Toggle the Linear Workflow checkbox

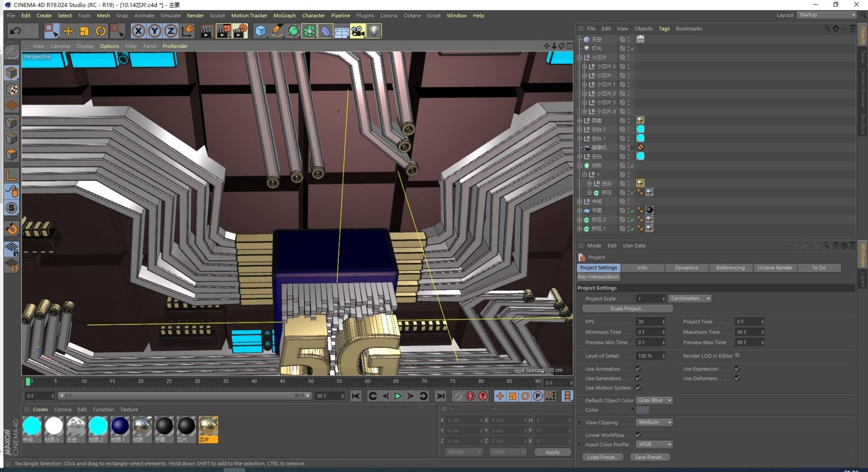click(x=638, y=435)
